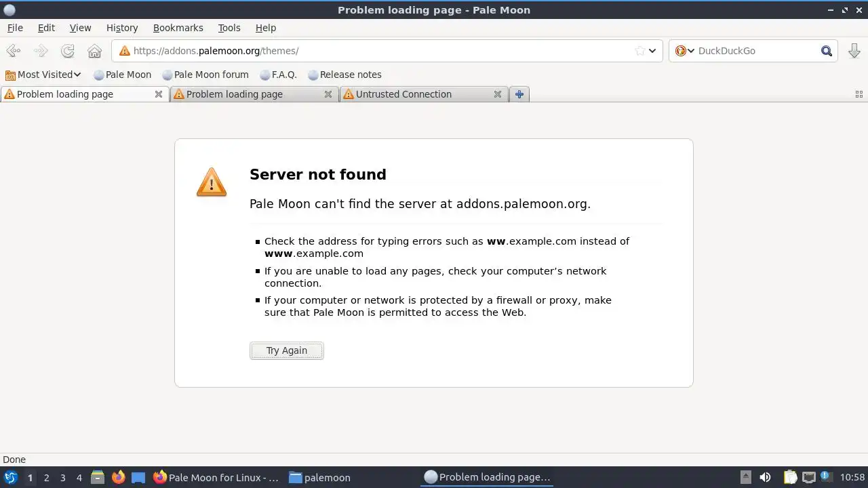Click the blue show desktop icon in taskbar

[x=138, y=478]
